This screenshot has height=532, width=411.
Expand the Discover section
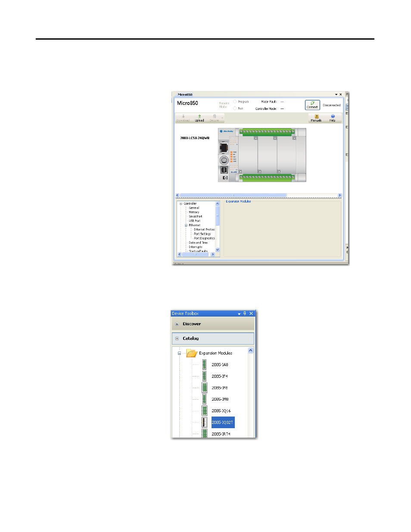point(177,324)
